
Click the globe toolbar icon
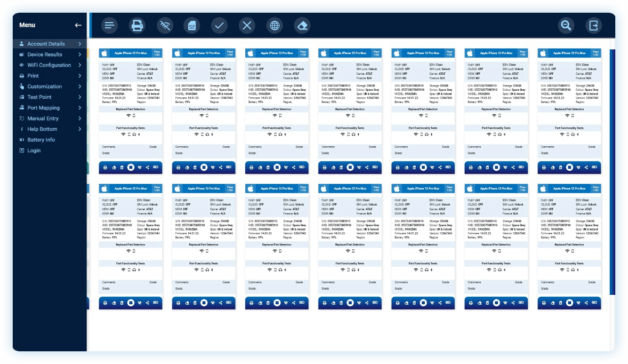point(274,25)
